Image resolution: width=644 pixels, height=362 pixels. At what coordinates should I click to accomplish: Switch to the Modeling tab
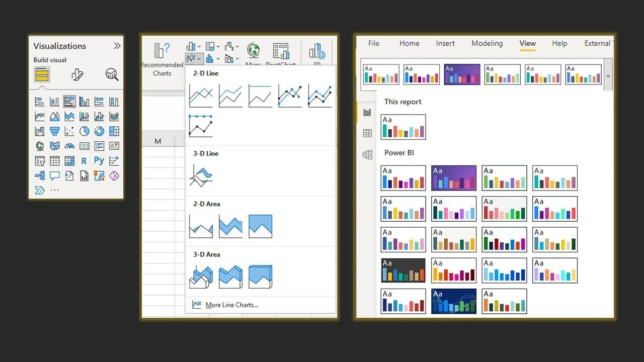click(487, 43)
